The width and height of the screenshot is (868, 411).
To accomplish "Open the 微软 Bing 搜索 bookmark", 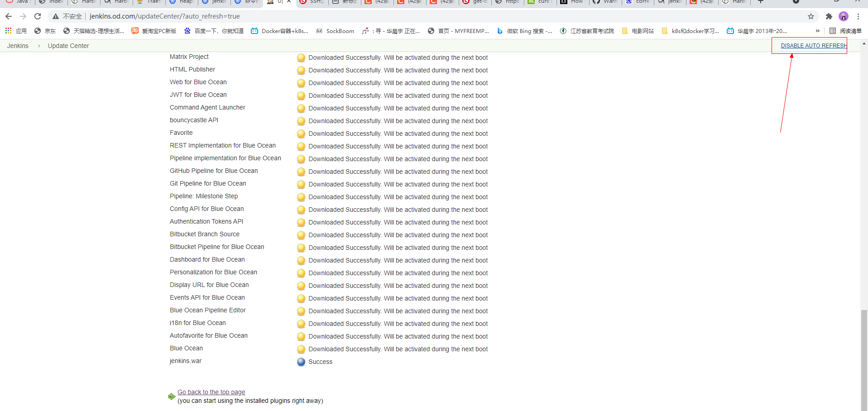I will tap(524, 31).
